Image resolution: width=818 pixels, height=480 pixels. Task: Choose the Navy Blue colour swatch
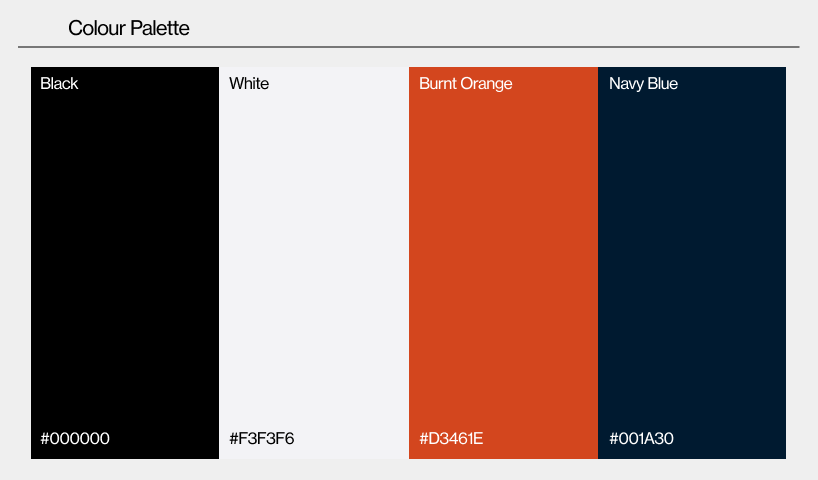click(x=692, y=263)
